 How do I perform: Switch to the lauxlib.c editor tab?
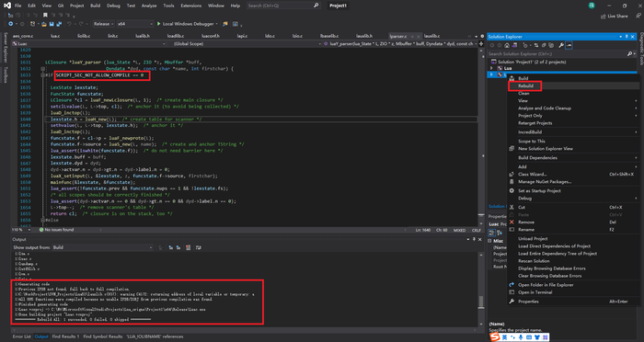(431, 36)
